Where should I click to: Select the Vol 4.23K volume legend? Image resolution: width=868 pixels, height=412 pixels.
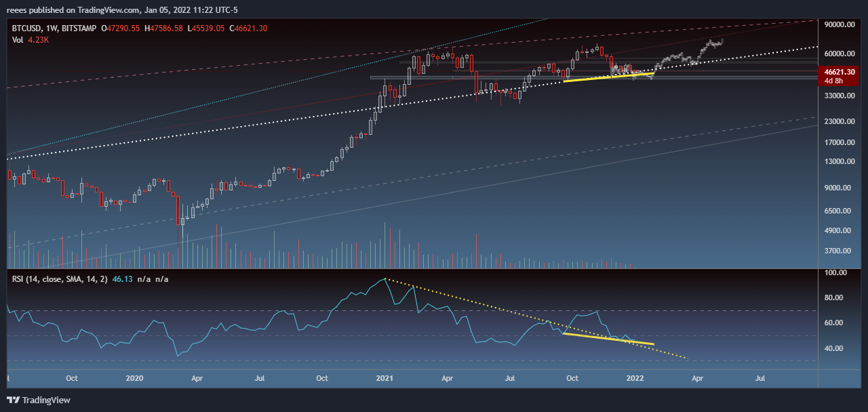tap(31, 40)
